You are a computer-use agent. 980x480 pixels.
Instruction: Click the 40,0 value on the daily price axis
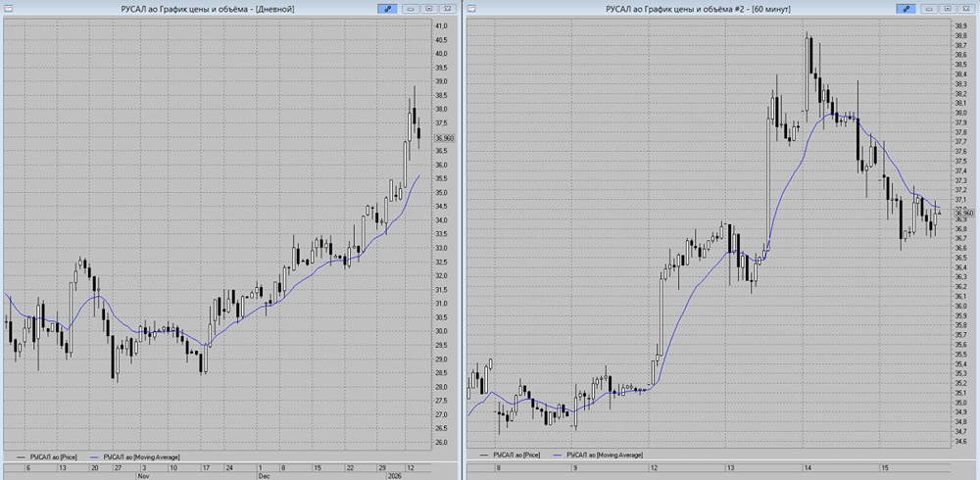pyautogui.click(x=441, y=54)
